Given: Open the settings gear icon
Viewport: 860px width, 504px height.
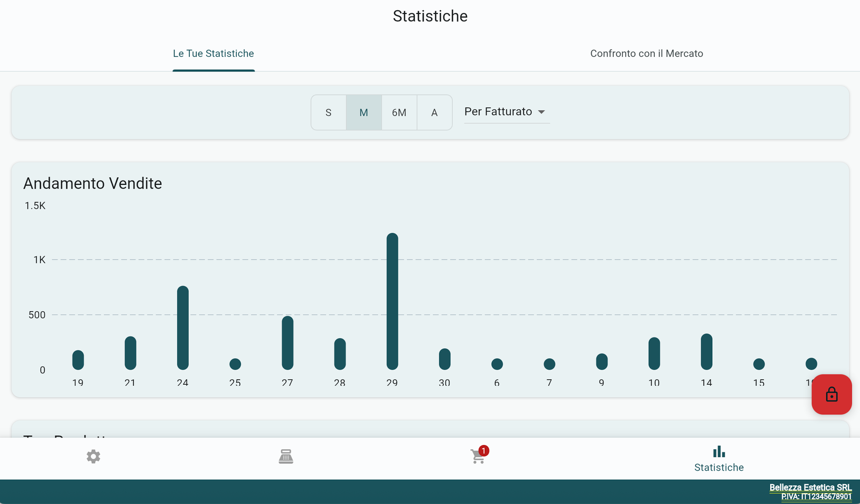Looking at the screenshot, I should (93, 456).
